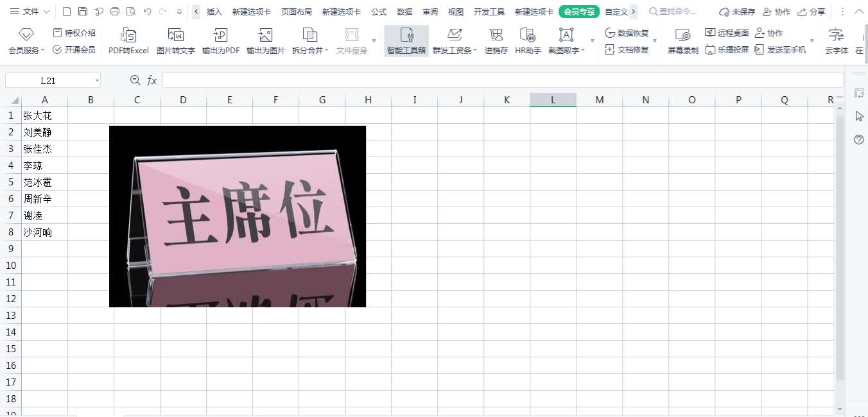Select cell containing 张大花

[x=44, y=115]
